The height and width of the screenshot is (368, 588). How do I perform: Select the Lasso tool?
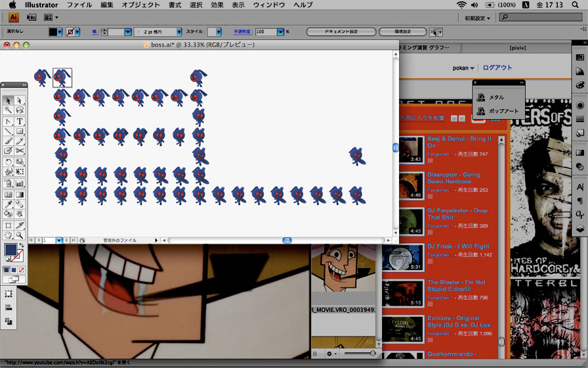pyautogui.click(x=20, y=110)
